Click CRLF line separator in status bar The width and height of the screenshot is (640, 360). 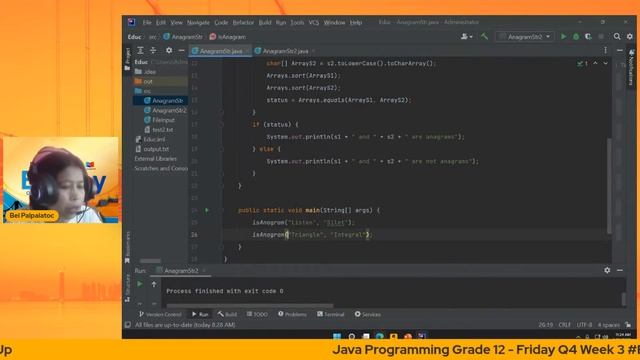click(564, 325)
